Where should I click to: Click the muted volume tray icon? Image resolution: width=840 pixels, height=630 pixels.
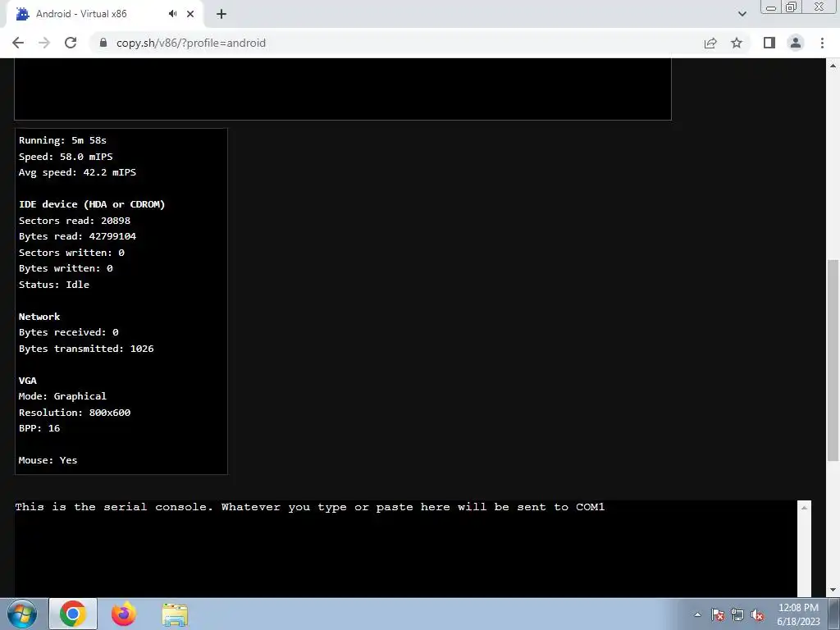[x=757, y=615]
